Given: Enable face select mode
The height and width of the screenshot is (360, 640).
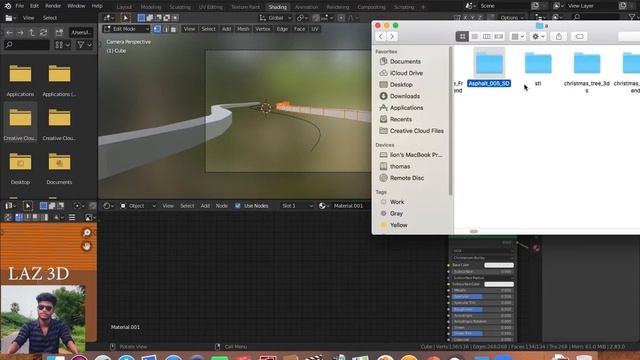Looking at the screenshot, I should [173, 29].
